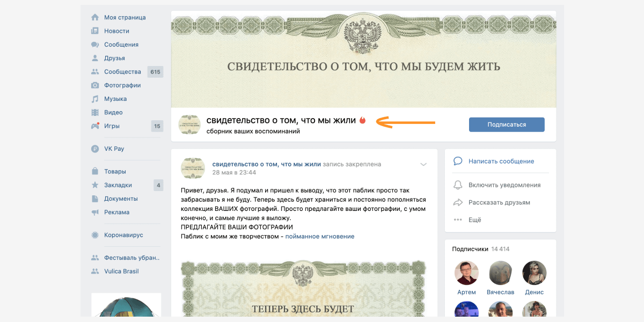The width and height of the screenshot is (644, 322).
Task: Open Закладки star icon
Action: tap(95, 185)
